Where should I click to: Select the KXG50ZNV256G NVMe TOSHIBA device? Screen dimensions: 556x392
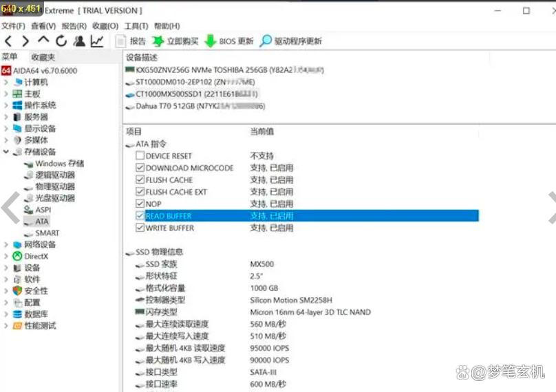coord(224,70)
